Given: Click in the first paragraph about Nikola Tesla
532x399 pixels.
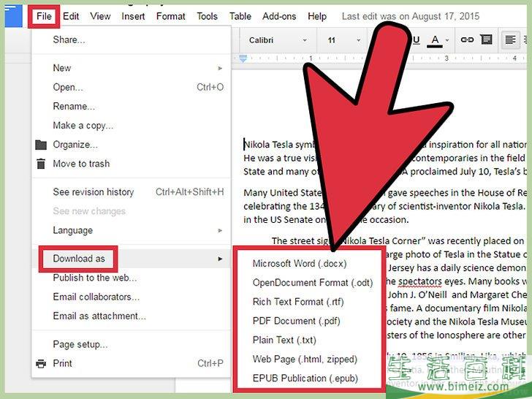Looking at the screenshot, I should tap(385, 158).
